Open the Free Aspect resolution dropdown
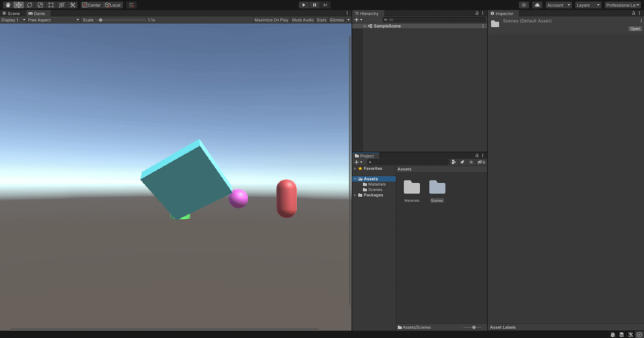Viewport: 644px width, 338px height. [x=52, y=19]
